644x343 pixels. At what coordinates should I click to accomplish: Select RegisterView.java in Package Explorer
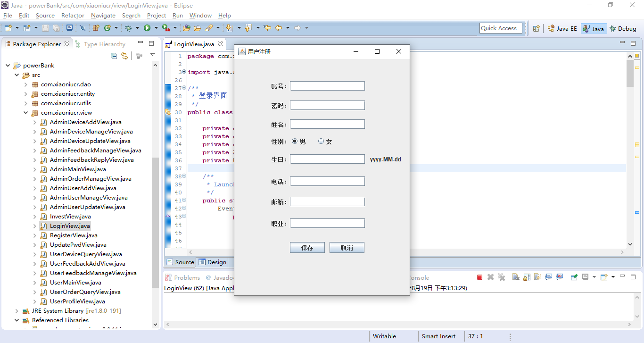74,235
